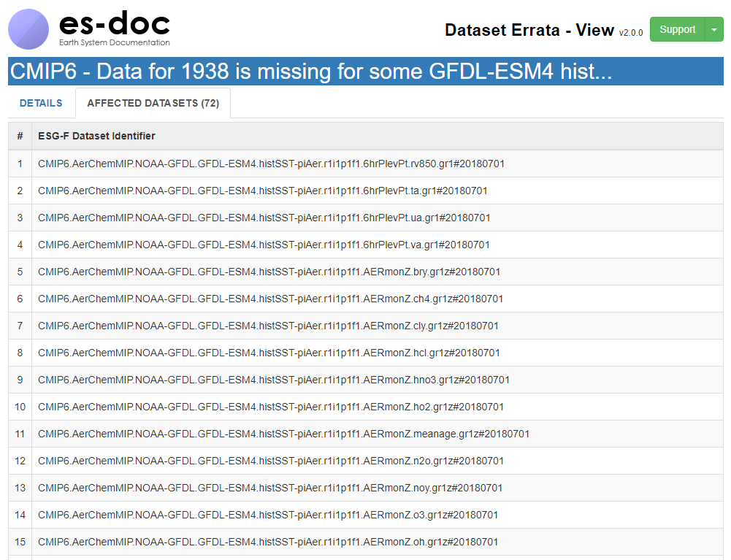731x560 pixels.
Task: Select the Affected Datasets (72) tab
Action: pyautogui.click(x=153, y=103)
